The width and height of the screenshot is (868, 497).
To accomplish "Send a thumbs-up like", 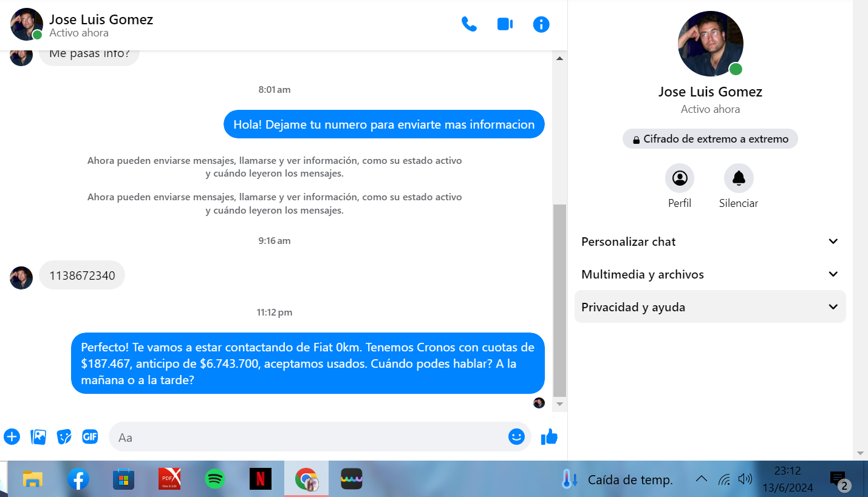I will (x=549, y=436).
